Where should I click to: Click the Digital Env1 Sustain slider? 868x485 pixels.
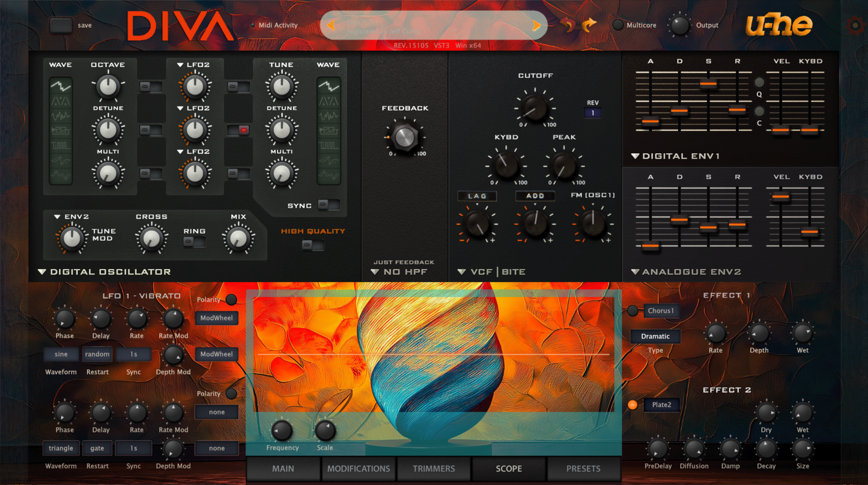pos(708,84)
